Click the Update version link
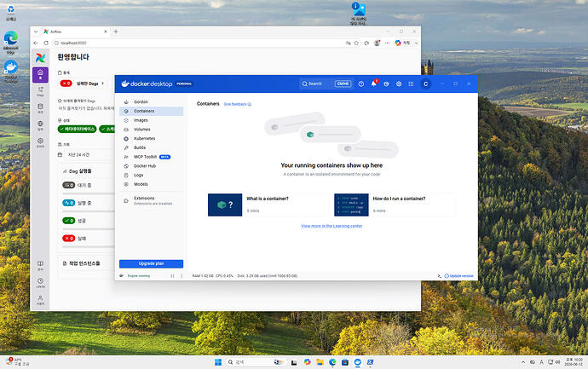Screen dimensions: 588x369 [x=459, y=276]
